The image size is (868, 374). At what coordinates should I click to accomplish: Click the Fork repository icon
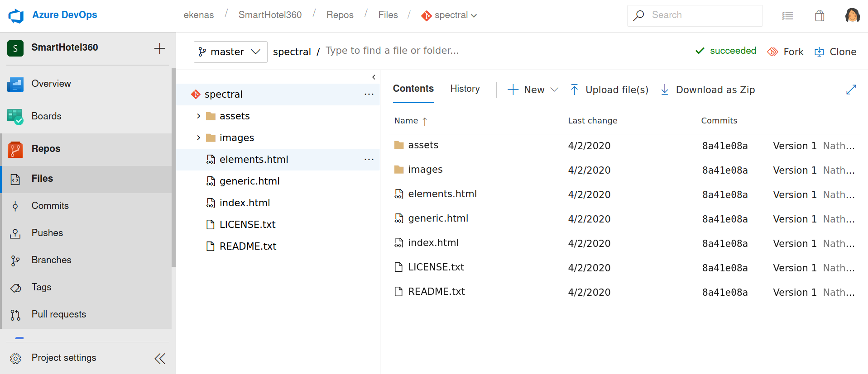click(x=772, y=52)
